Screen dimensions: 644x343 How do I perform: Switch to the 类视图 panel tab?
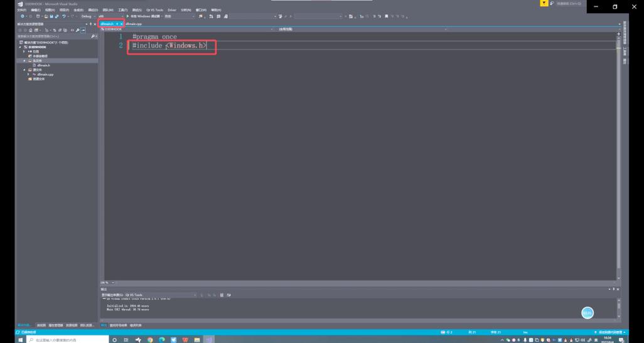pyautogui.click(x=41, y=325)
